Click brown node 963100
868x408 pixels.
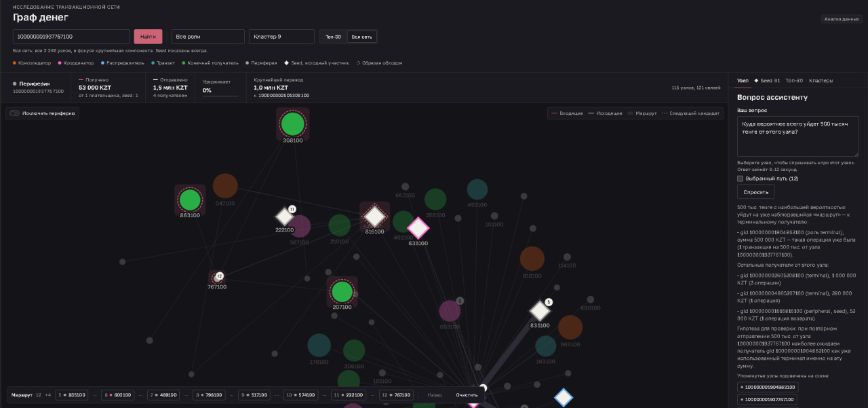(x=570, y=327)
